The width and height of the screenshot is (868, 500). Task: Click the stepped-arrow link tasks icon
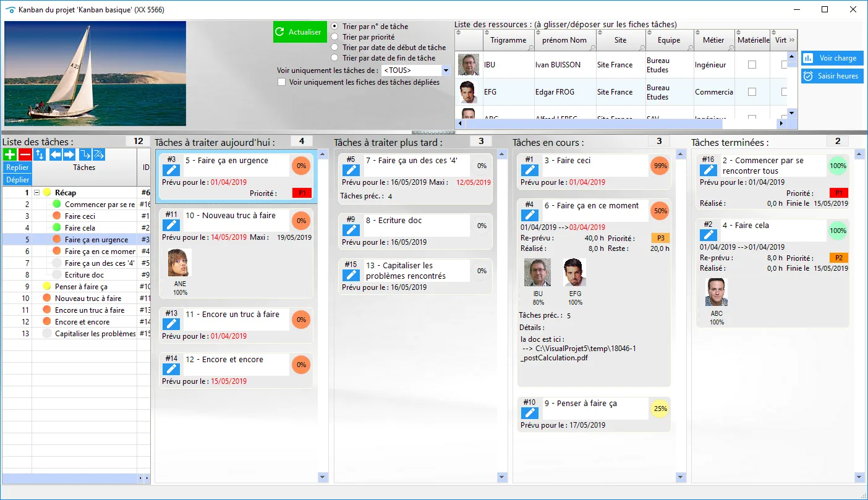[85, 155]
